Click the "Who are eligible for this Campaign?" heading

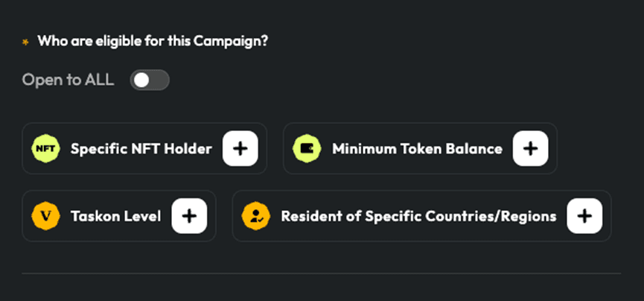click(x=153, y=41)
